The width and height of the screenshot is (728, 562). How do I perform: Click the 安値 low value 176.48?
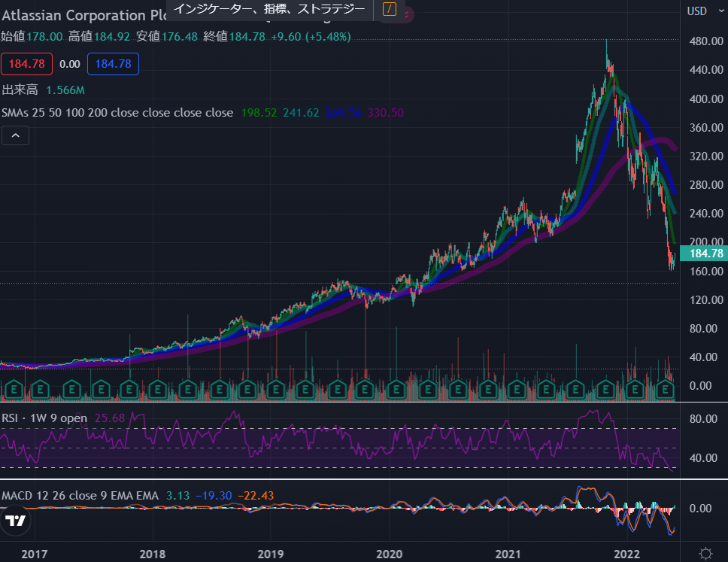pyautogui.click(x=179, y=36)
